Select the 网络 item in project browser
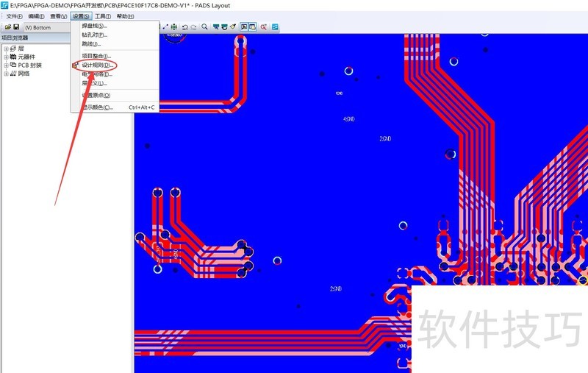 tap(24, 73)
